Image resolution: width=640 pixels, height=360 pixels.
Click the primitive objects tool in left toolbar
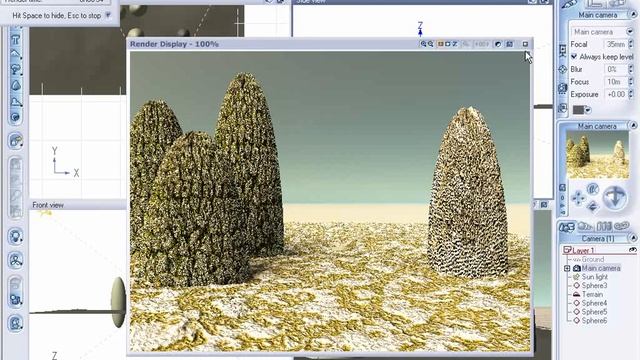[16, 141]
